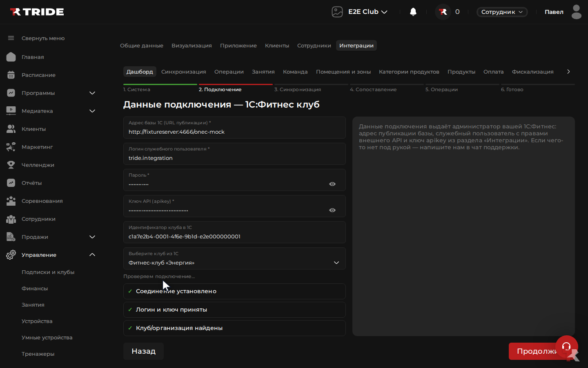Click the Программы icon
The image size is (588, 368).
pyautogui.click(x=11, y=93)
